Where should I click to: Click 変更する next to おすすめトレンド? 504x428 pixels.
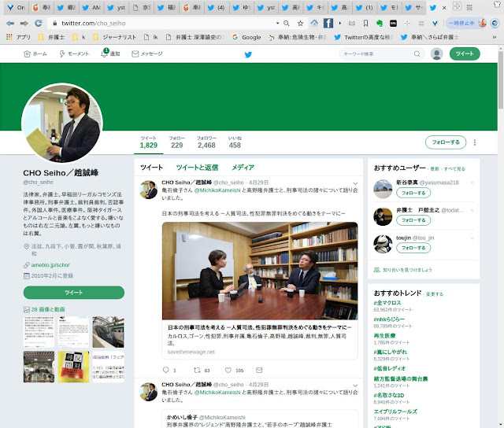pos(435,293)
